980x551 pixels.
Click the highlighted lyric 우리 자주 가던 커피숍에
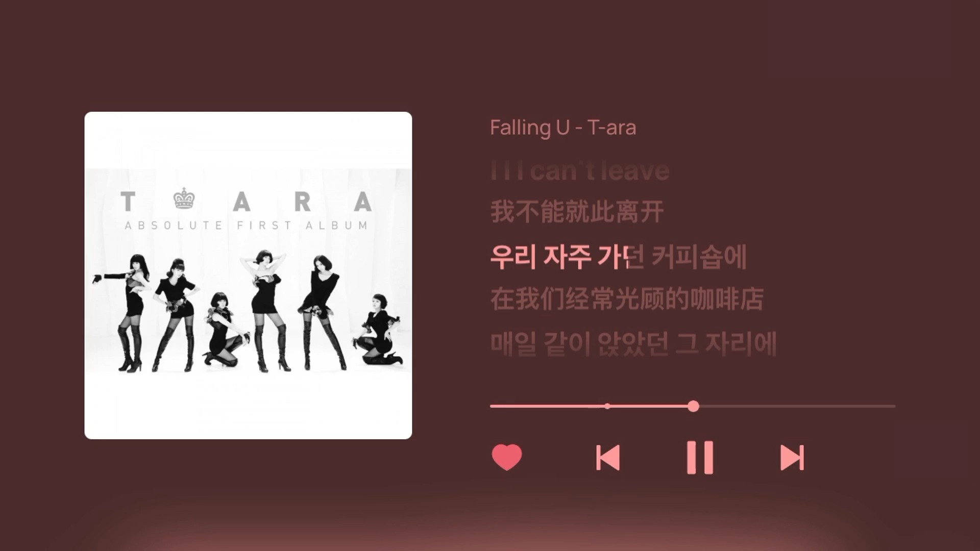618,257
